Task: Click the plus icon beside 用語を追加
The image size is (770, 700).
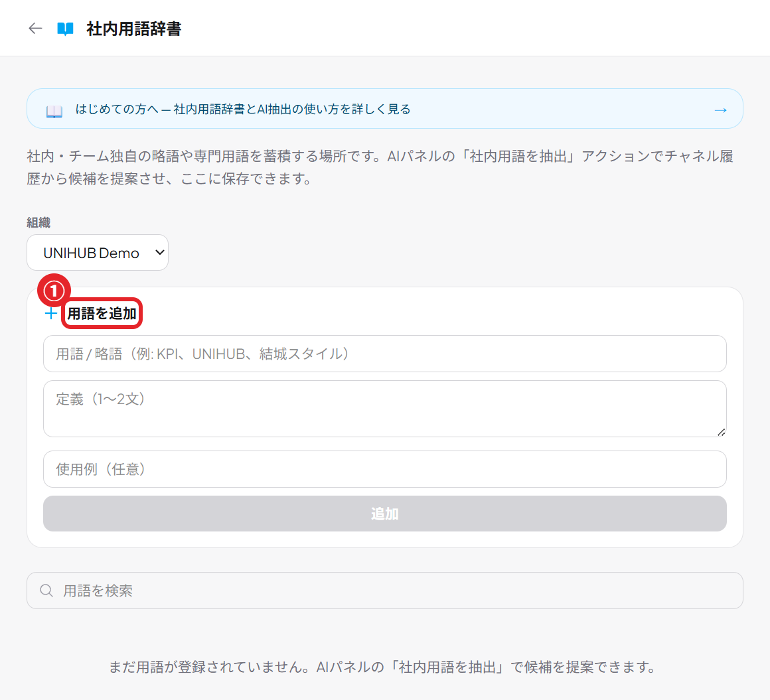Action: pyautogui.click(x=50, y=314)
